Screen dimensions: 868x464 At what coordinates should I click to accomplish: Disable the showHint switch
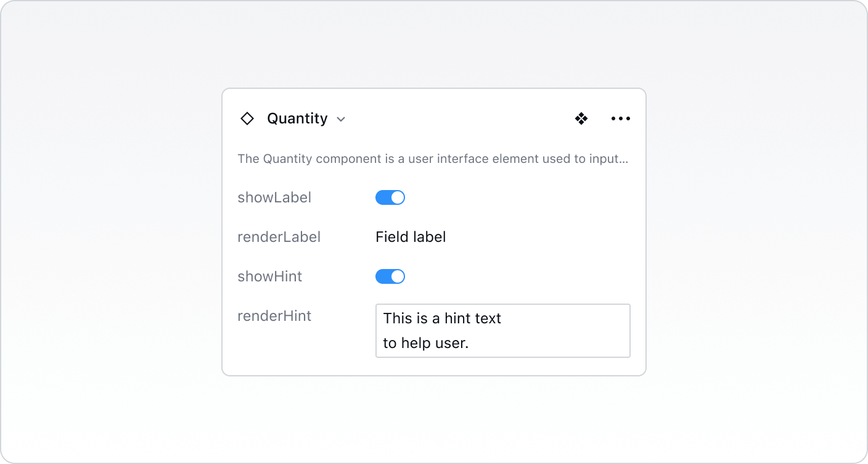(x=390, y=276)
